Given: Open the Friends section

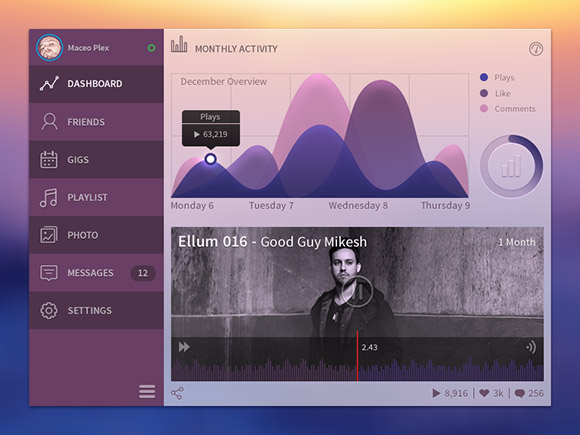Looking at the screenshot, I should tap(96, 122).
